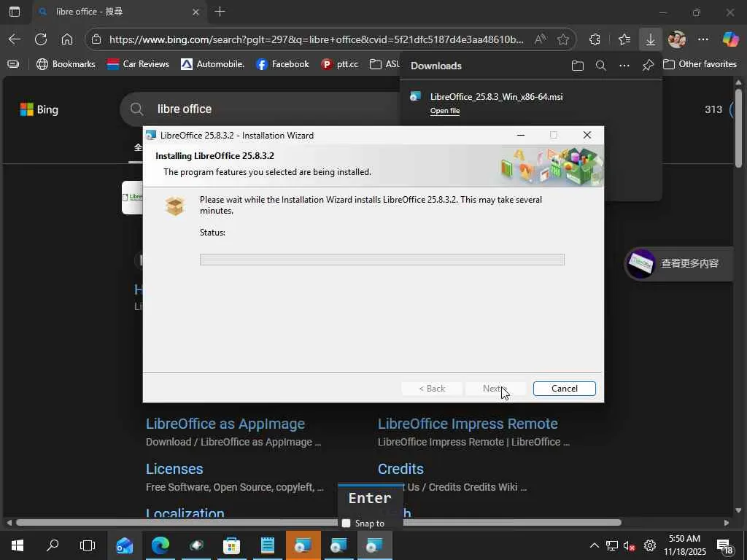Open Edge settings and more menu
This screenshot has width=747, height=560.
click(x=703, y=39)
